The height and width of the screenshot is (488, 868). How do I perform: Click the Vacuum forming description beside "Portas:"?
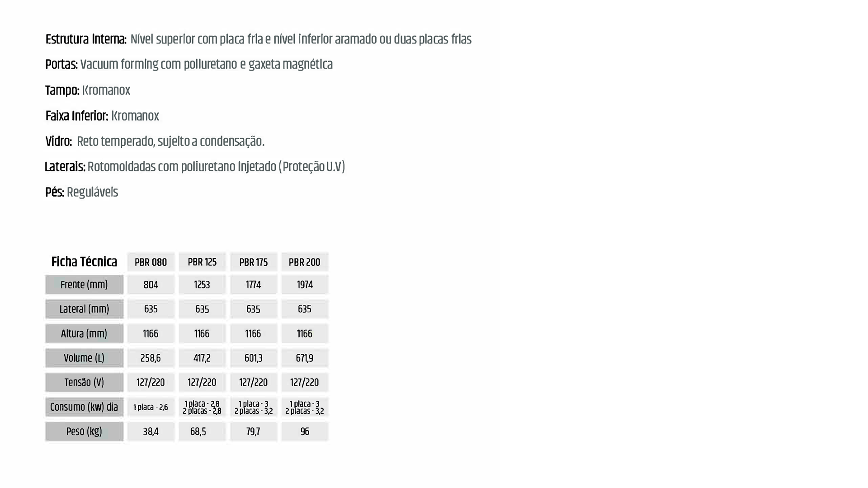[x=206, y=65]
